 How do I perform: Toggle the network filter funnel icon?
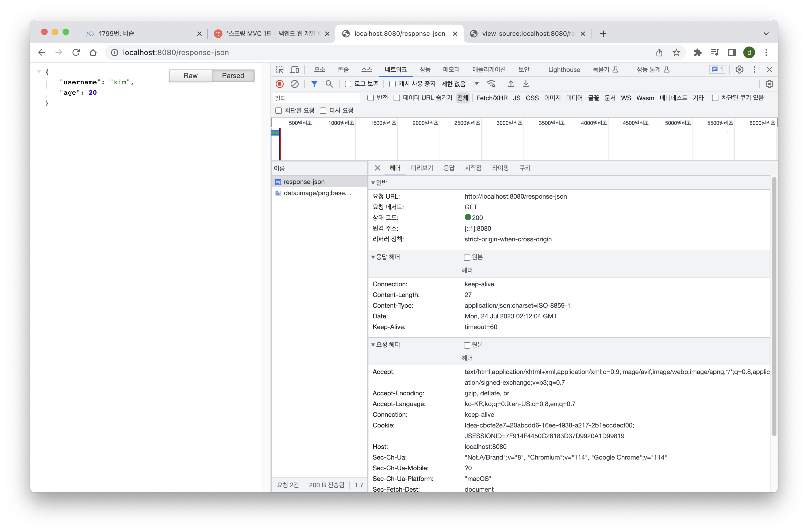(314, 84)
